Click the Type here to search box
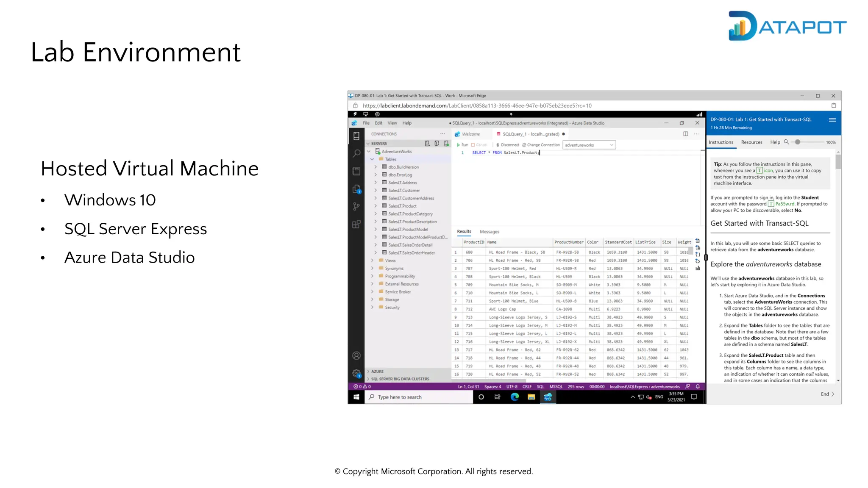This screenshot has width=868, height=488. click(419, 397)
